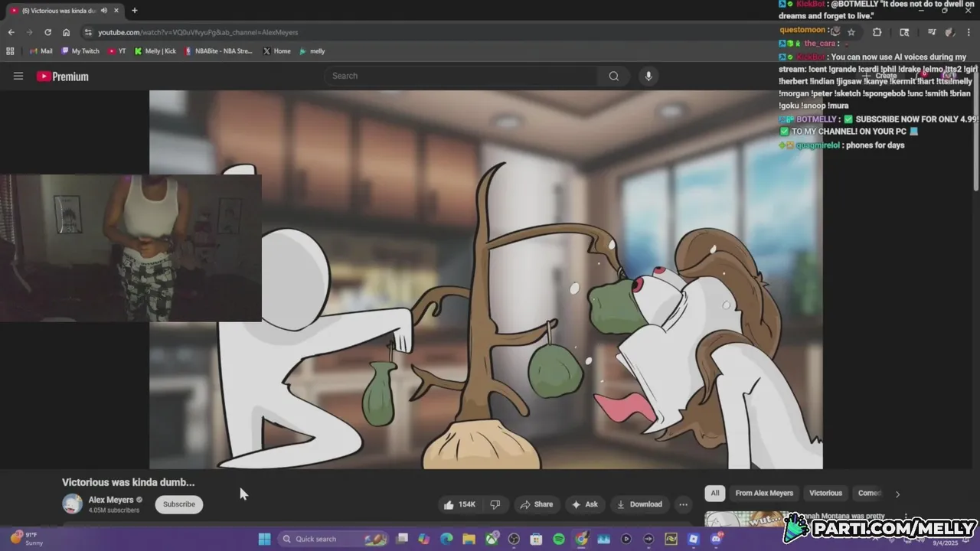Open Microsoft Store from taskbar
The height and width of the screenshot is (551, 980).
(536, 539)
